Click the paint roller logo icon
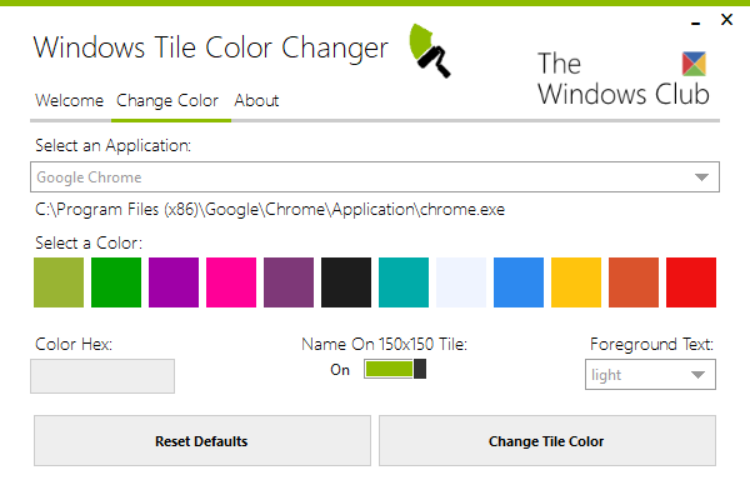The width and height of the screenshot is (750, 500). pyautogui.click(x=430, y=51)
